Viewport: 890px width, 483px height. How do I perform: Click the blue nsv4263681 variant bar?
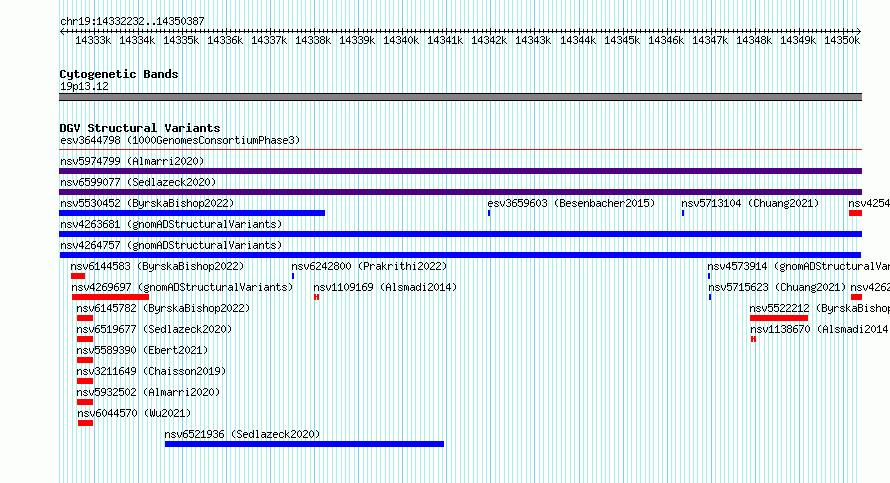pyautogui.click(x=460, y=234)
